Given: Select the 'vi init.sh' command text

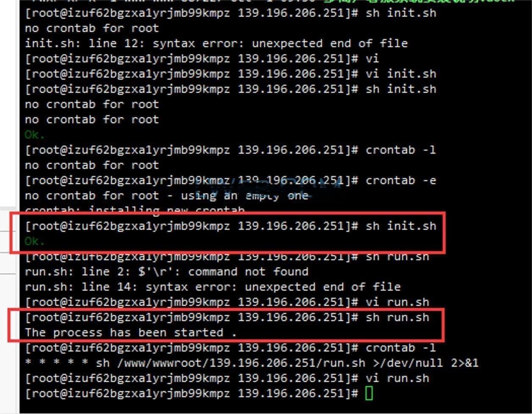Looking at the screenshot, I should [x=401, y=74].
